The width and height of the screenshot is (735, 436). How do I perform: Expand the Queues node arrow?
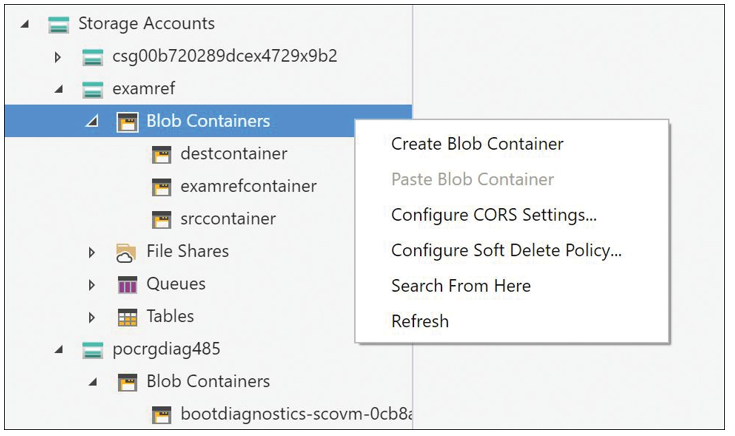[92, 285]
